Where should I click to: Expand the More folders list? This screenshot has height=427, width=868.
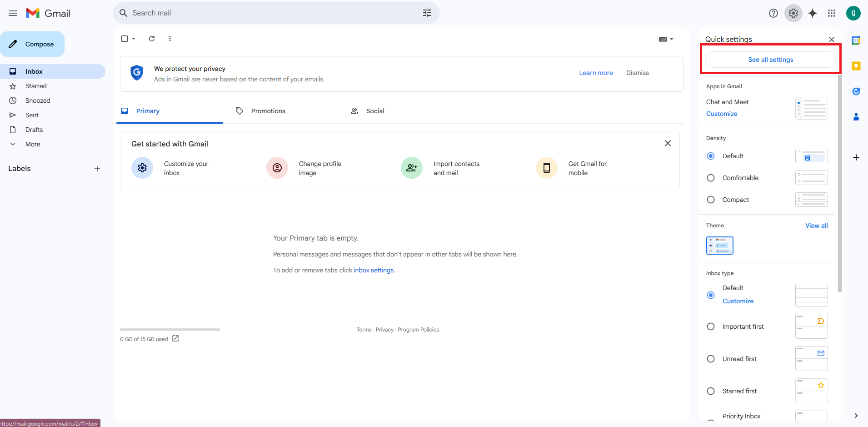point(33,144)
